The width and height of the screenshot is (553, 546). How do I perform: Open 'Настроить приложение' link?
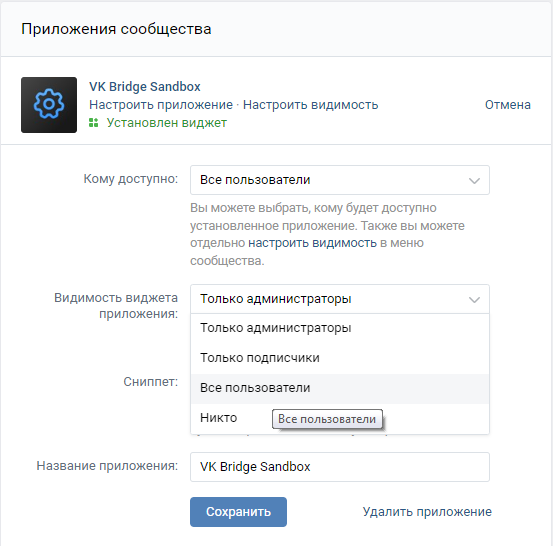coord(161,105)
